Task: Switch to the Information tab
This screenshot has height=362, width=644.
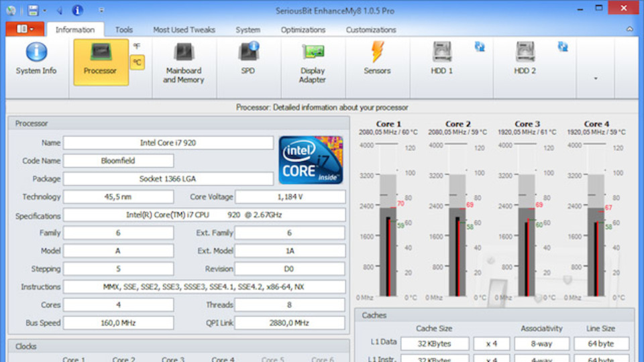Action: tap(75, 29)
